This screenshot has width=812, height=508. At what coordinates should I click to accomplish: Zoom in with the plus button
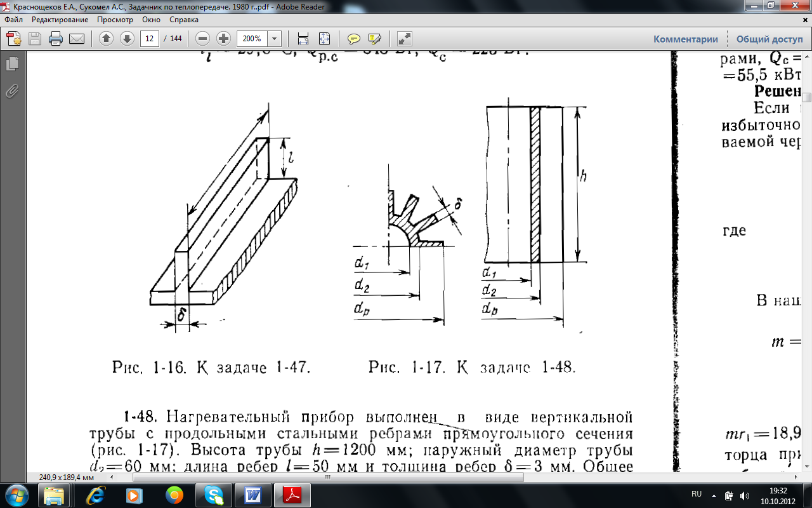[223, 39]
